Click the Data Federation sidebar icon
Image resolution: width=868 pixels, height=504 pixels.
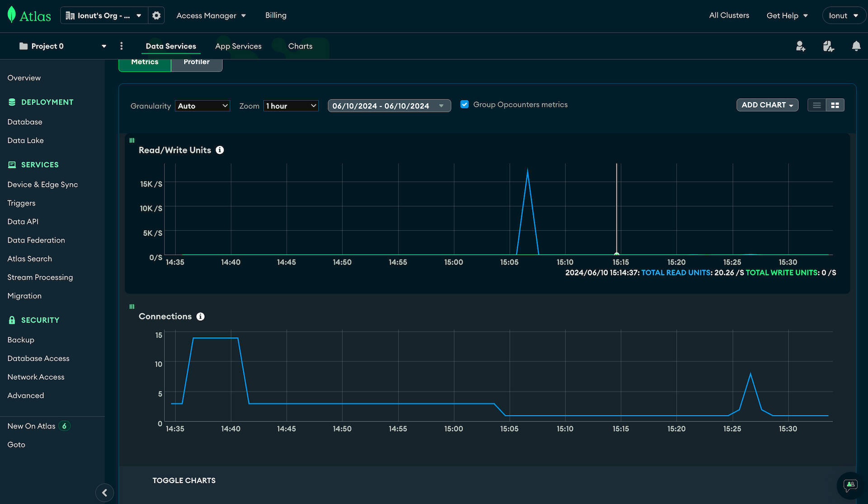tap(36, 240)
